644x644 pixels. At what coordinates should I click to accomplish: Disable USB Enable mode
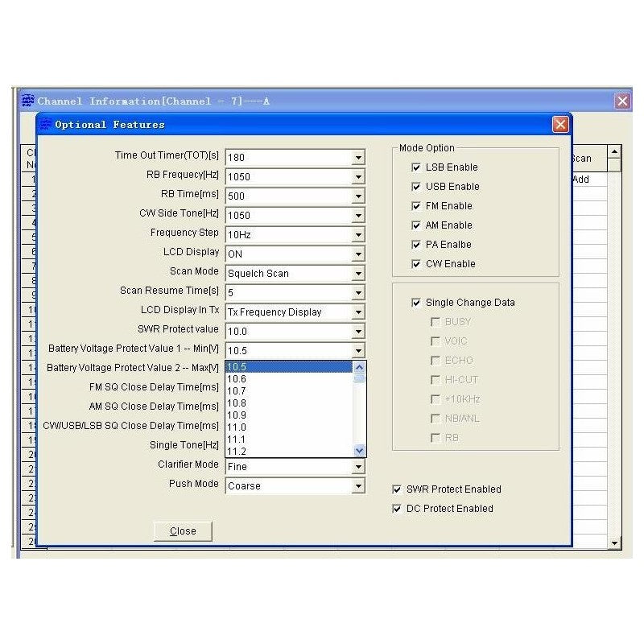415,187
